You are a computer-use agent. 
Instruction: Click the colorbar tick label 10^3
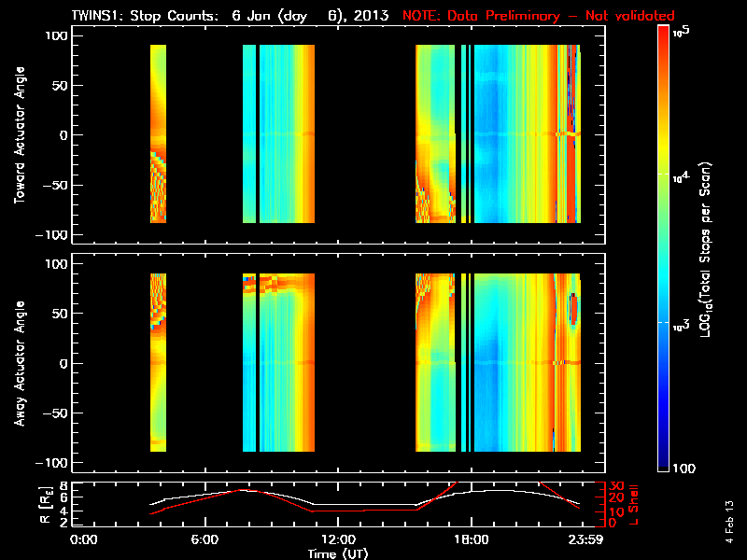pos(682,326)
